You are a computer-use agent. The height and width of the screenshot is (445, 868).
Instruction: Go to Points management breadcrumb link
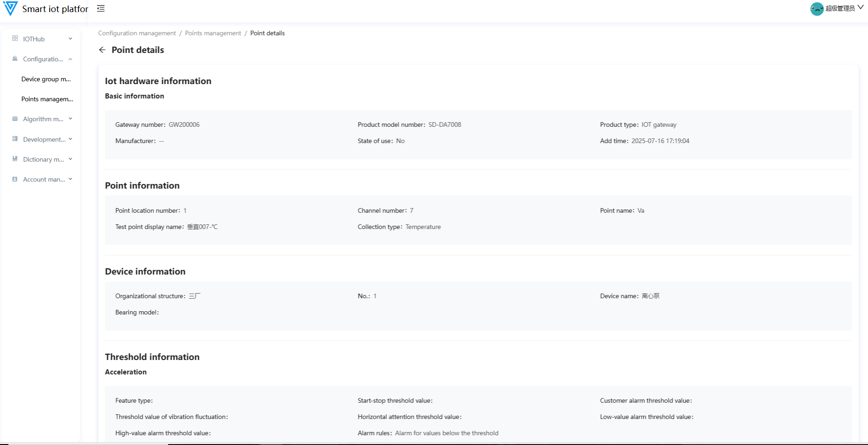pyautogui.click(x=213, y=33)
